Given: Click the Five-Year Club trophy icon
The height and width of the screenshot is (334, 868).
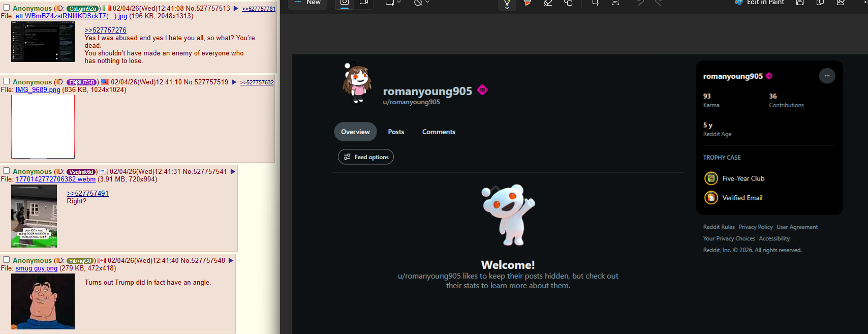Looking at the screenshot, I should [711, 178].
